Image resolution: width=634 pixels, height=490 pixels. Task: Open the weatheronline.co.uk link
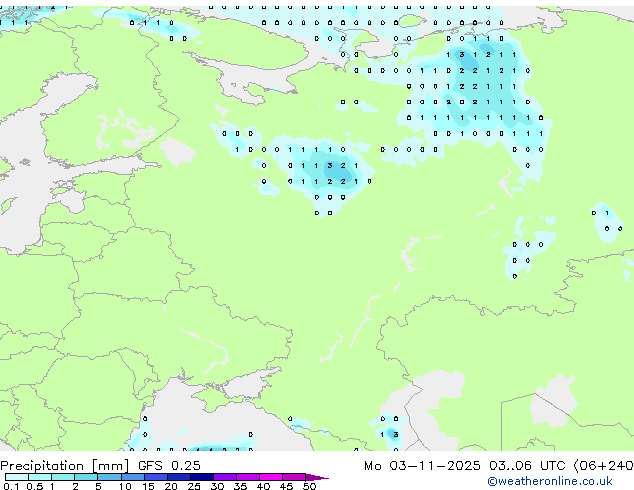tap(550, 481)
